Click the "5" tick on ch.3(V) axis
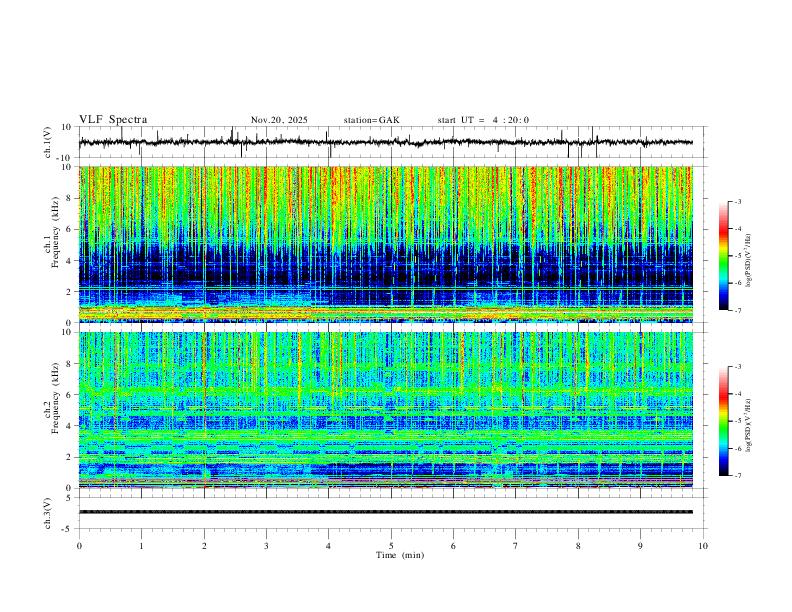This screenshot has height=612, width=792. (x=70, y=498)
